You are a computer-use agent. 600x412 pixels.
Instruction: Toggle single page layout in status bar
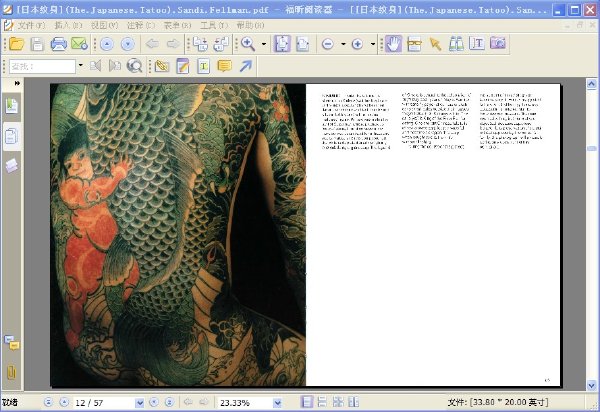pyautogui.click(x=307, y=402)
